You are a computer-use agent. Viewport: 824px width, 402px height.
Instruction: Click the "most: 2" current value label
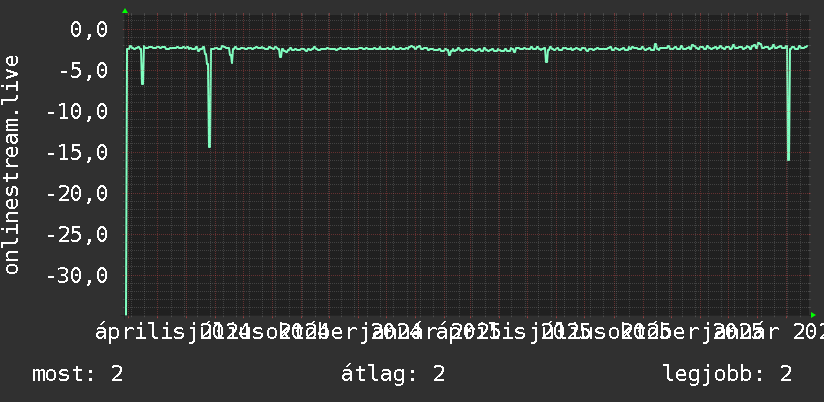(x=78, y=374)
